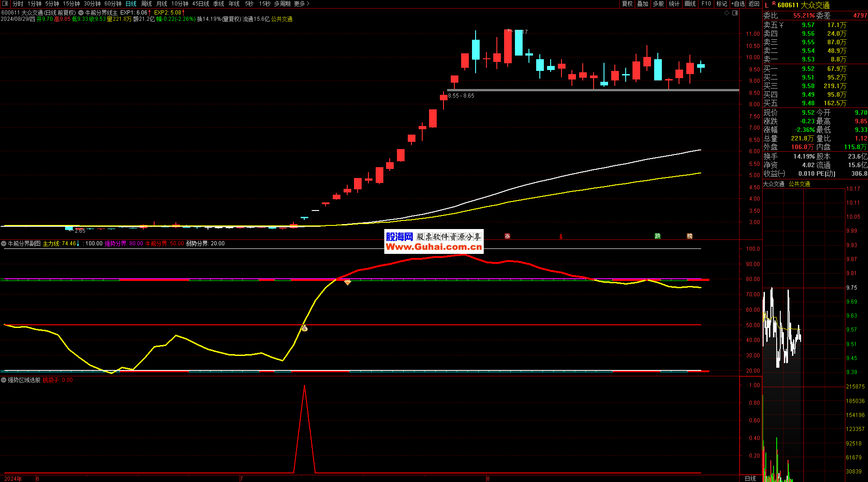Image resolution: width=868 pixels, height=482 pixels.
Task: Toggle the left panel layout icon
Action: coord(5,4)
